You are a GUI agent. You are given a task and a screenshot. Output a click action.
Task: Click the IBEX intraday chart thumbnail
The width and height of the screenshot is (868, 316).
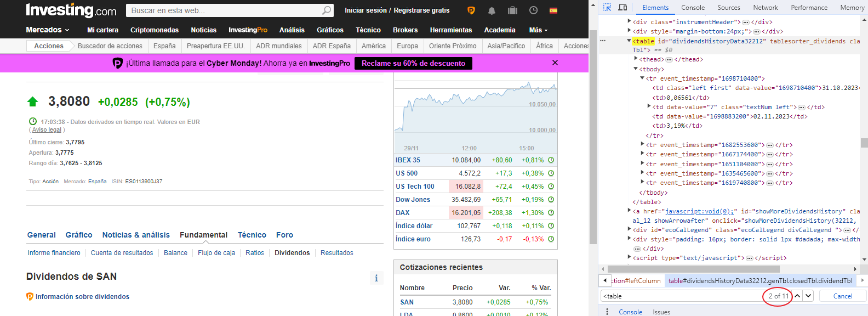476,113
